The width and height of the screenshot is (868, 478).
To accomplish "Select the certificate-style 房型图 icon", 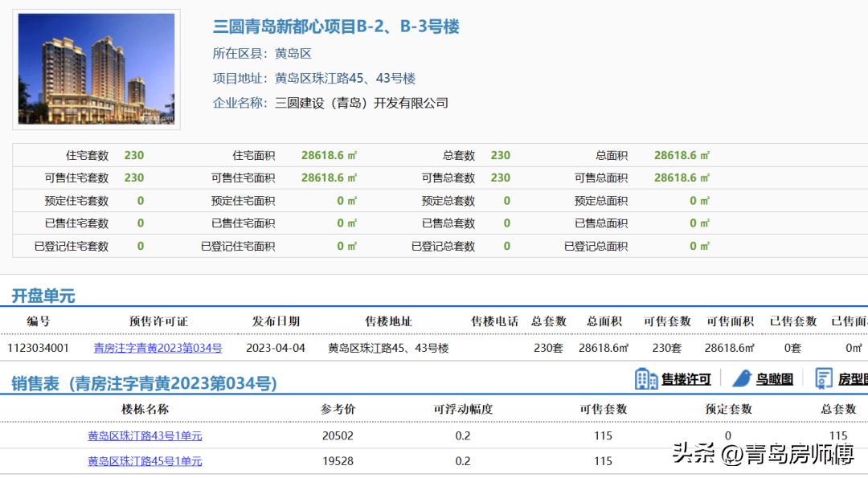I will pos(822,378).
